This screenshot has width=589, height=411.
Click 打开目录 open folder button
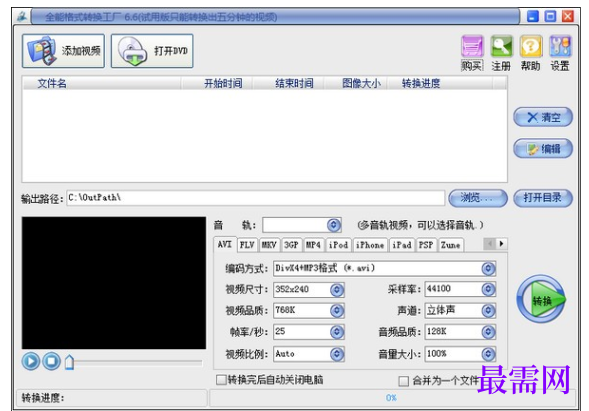tap(543, 198)
